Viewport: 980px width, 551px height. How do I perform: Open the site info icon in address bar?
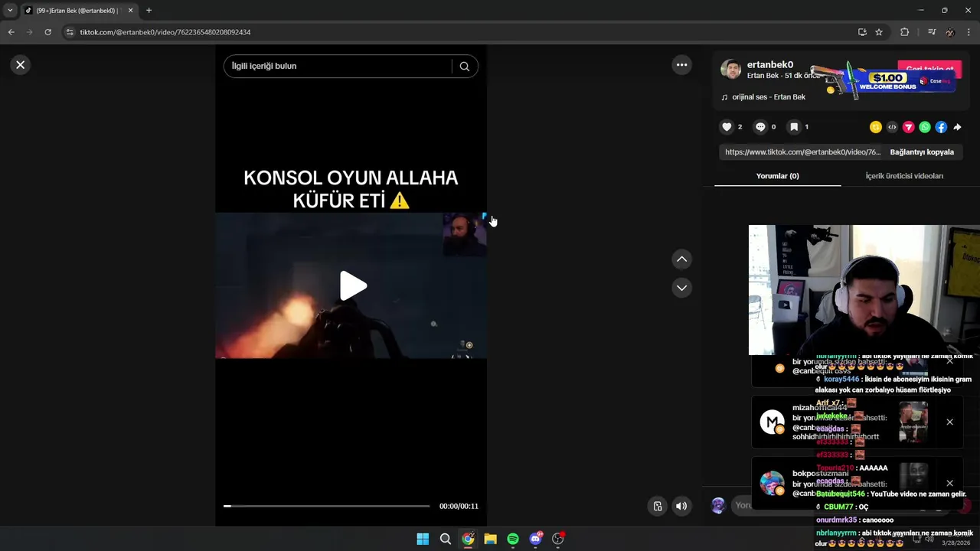(x=70, y=32)
